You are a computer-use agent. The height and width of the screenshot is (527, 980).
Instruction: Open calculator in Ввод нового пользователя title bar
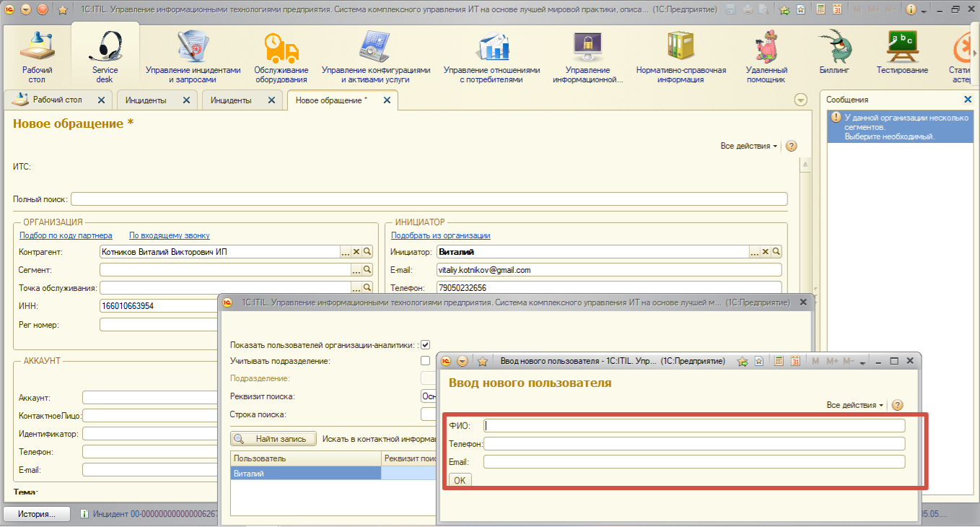(780, 361)
